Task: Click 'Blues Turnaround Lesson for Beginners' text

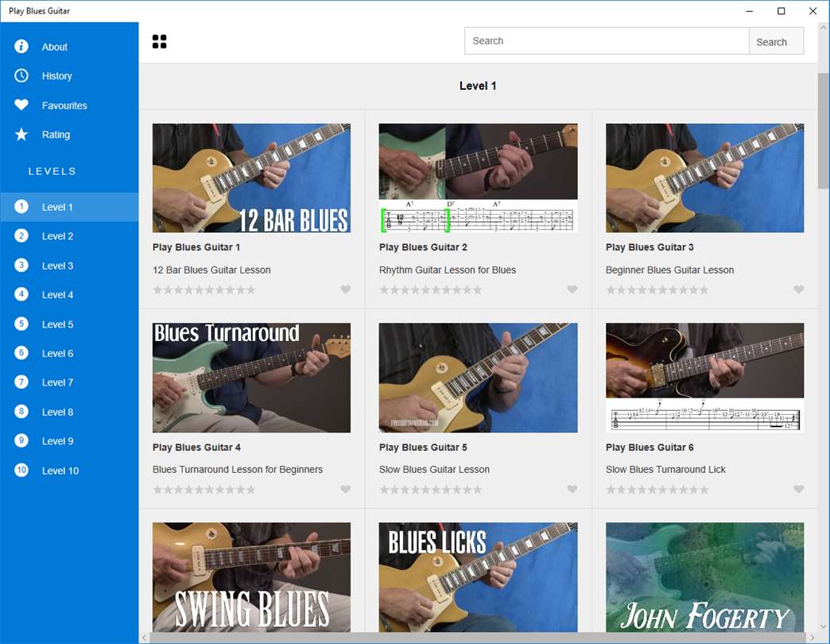Action: (x=238, y=469)
